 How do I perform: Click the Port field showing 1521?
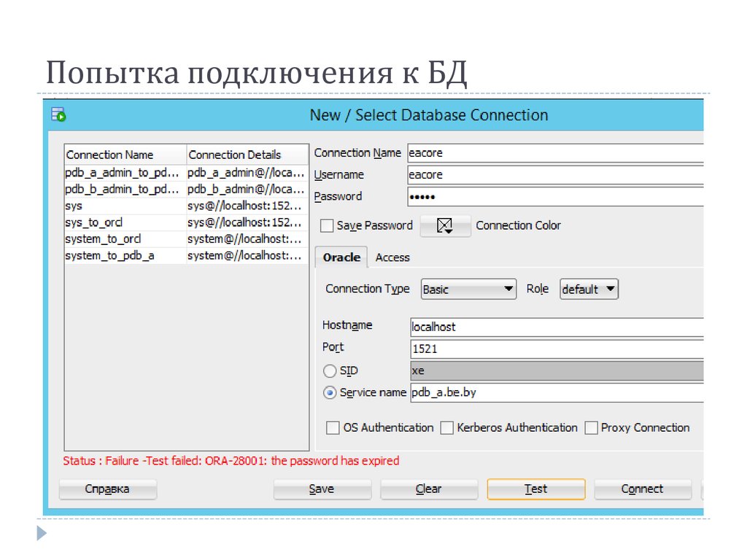[557, 349]
